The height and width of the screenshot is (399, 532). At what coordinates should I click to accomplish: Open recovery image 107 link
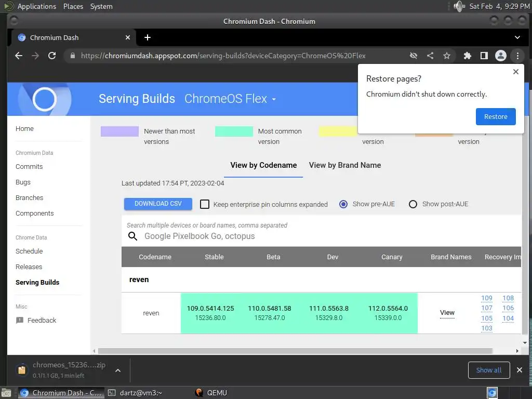point(486,308)
